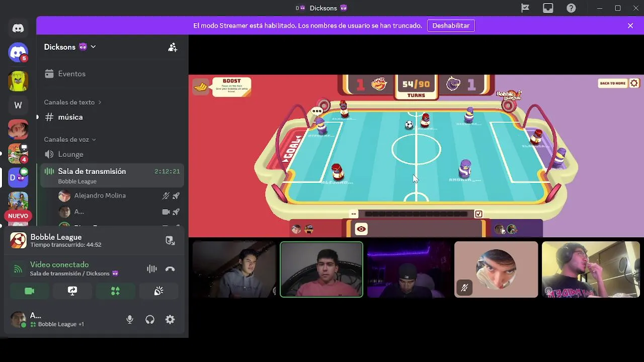Click the turn timer progress bar
The image size is (644, 362).
click(416, 214)
